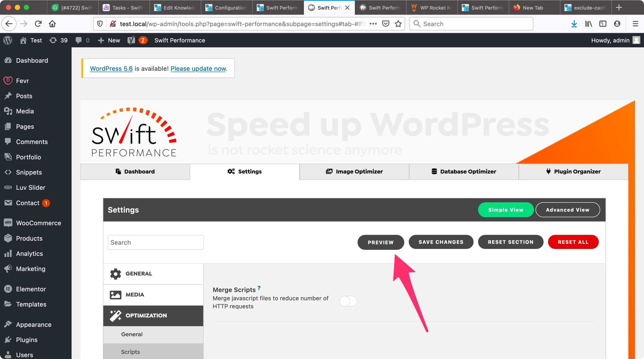Toggle the browser sidebar icon
This screenshot has height=359, width=644.
point(603,24)
